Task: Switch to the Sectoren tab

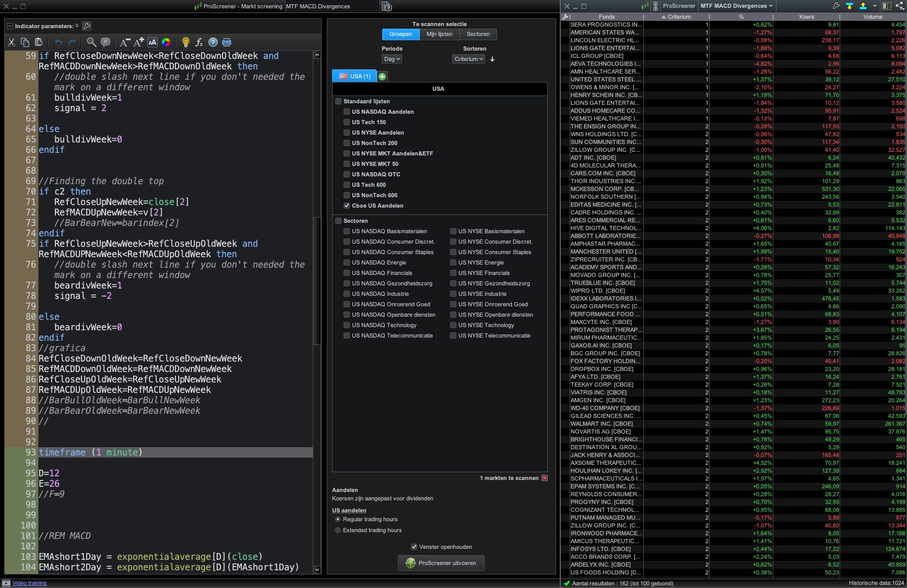Action: (x=478, y=34)
